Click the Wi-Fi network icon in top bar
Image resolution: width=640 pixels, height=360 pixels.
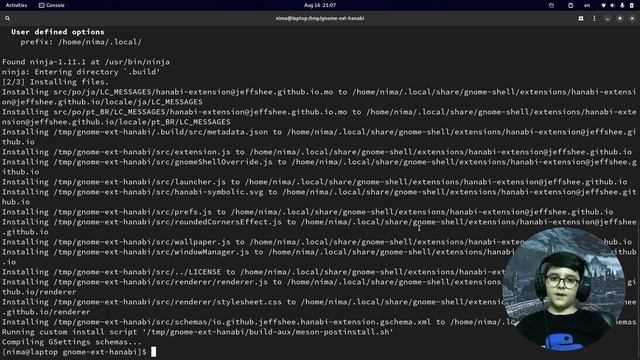click(603, 5)
